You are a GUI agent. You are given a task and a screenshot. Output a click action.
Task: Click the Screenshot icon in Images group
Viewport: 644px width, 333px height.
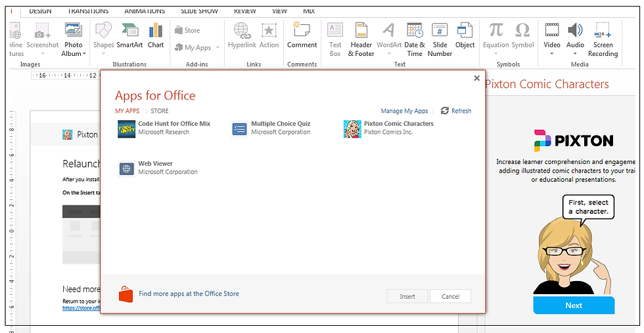(42, 30)
